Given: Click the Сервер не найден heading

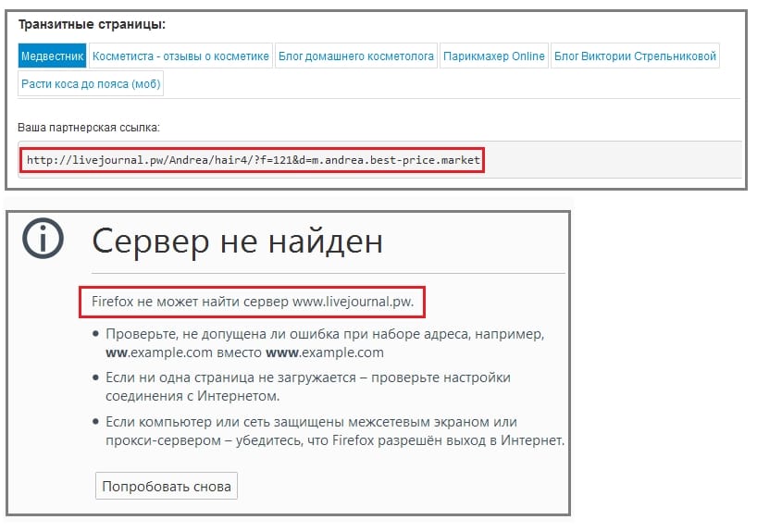Looking at the screenshot, I should coord(237,241).
